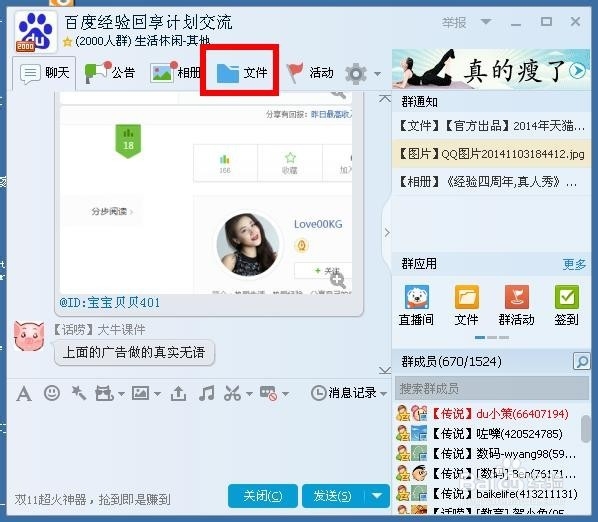
Task: Select member 咗噪(420524785)
Action: 488,434
